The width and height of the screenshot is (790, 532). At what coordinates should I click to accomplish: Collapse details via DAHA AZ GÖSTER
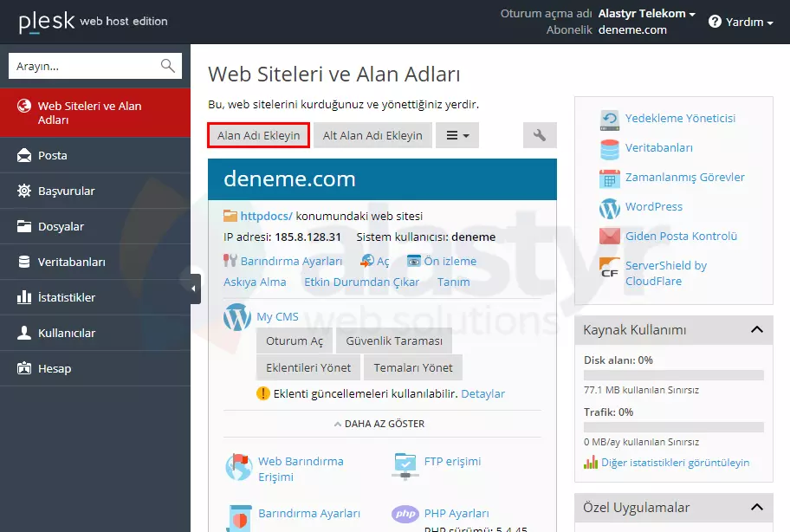(x=382, y=424)
